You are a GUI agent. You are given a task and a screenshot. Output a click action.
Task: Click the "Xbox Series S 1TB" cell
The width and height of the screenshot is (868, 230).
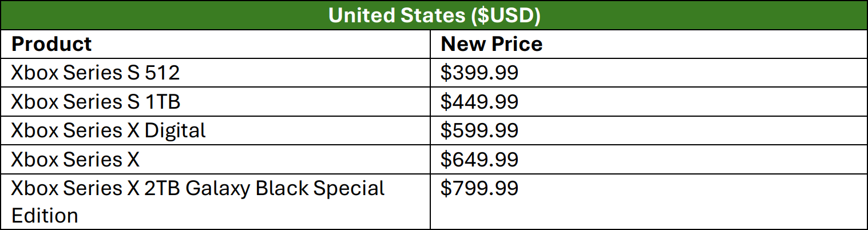coord(96,101)
